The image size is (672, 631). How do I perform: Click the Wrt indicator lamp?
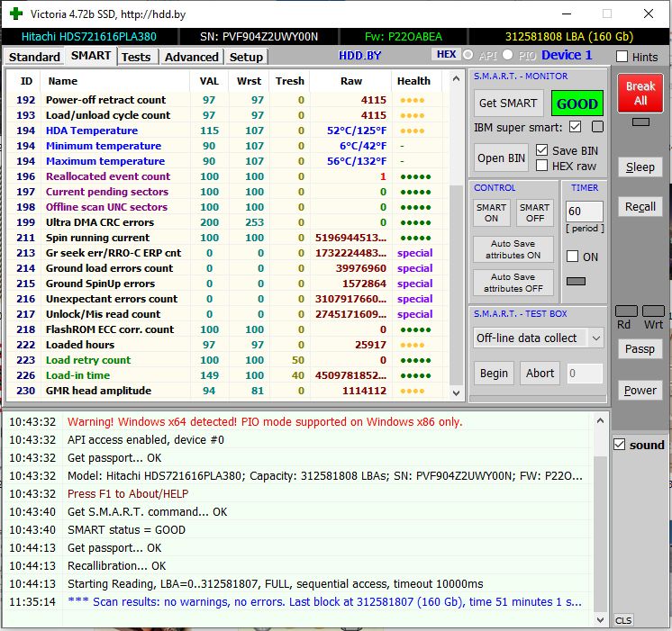point(654,311)
